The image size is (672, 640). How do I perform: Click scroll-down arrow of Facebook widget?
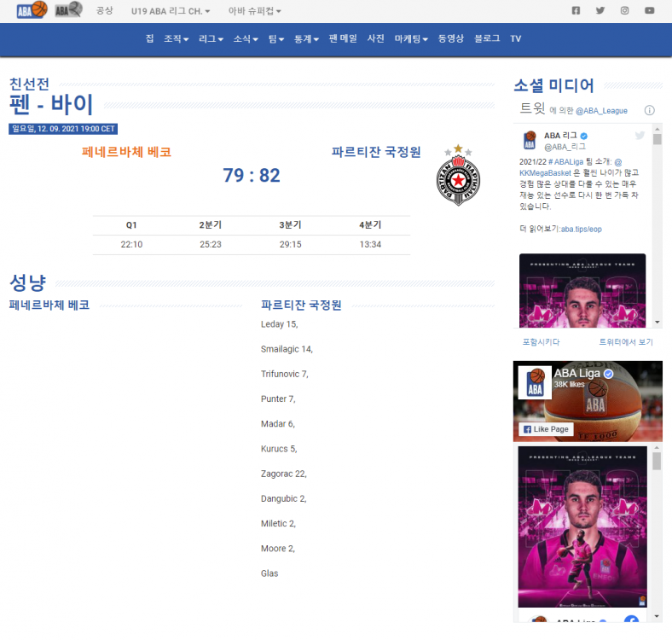[x=657, y=616]
